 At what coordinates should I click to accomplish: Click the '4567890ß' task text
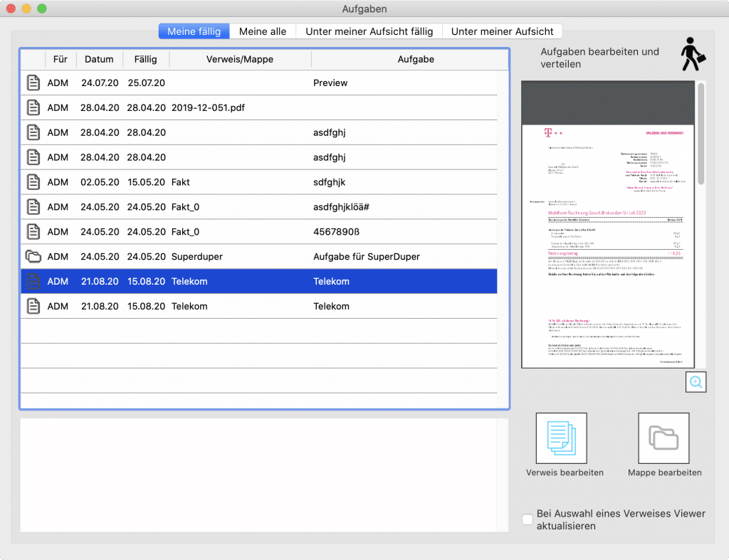click(x=336, y=232)
